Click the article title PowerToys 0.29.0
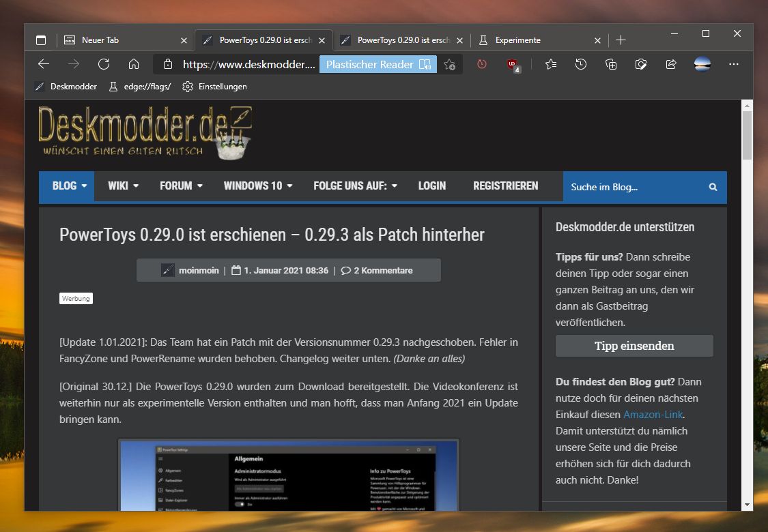 (272, 235)
